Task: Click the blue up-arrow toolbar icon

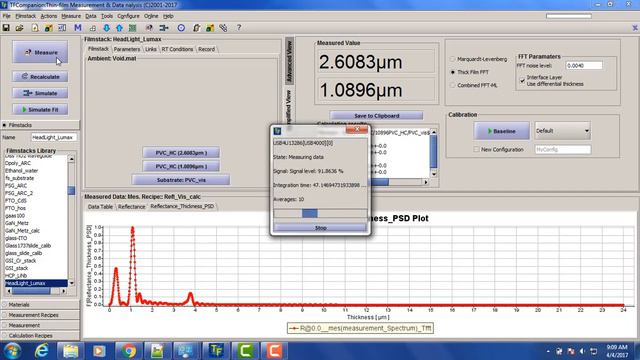Action: point(119,28)
